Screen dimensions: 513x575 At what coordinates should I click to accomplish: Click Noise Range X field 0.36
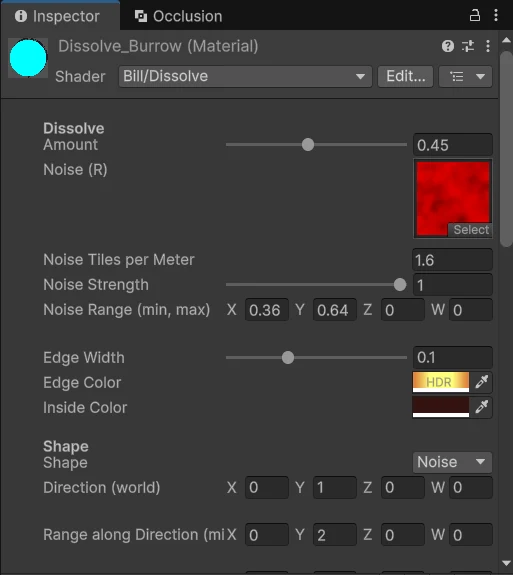coord(267,310)
